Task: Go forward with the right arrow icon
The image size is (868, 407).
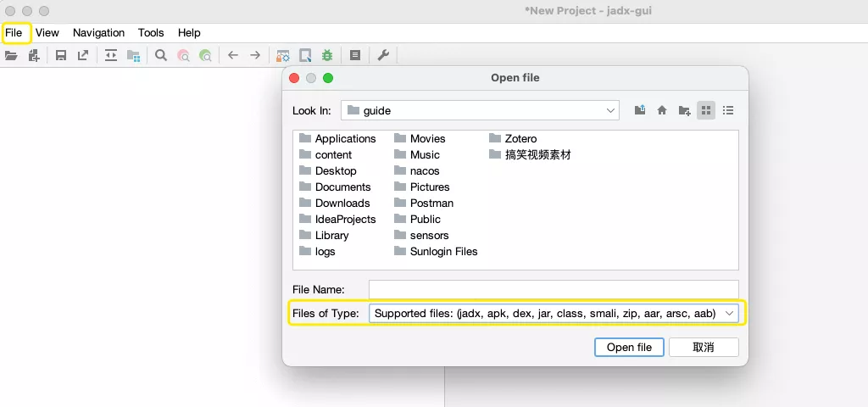Action: (254, 55)
